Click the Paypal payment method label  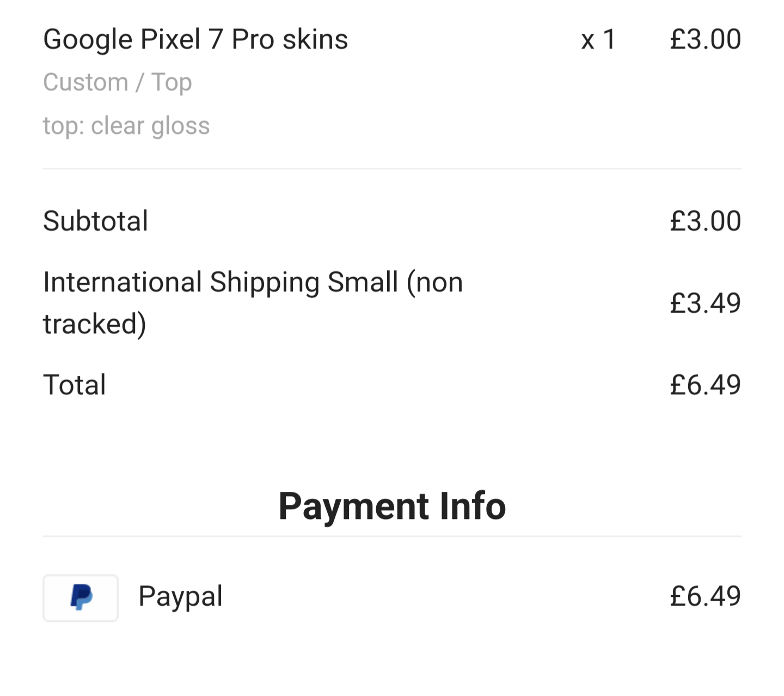[180, 596]
